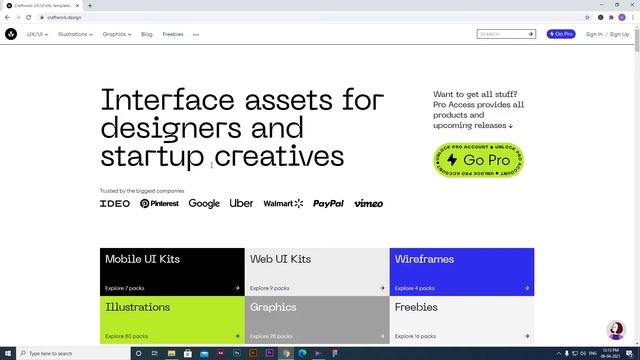Click the Vimeo logo

(369, 203)
